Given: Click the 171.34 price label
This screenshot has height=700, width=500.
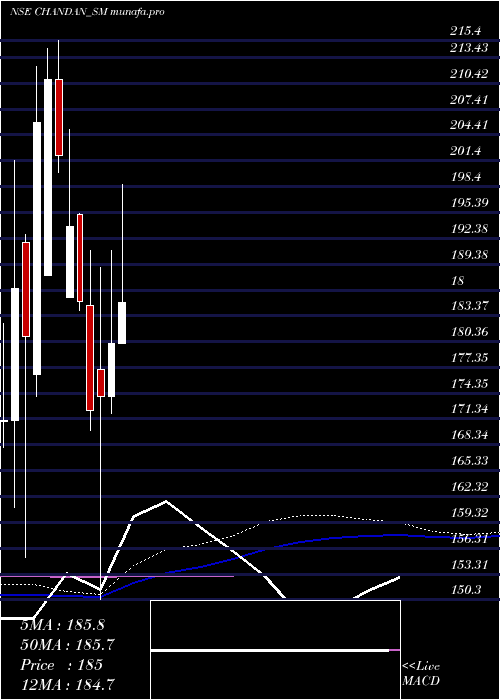Looking at the screenshot, I should point(469,409).
